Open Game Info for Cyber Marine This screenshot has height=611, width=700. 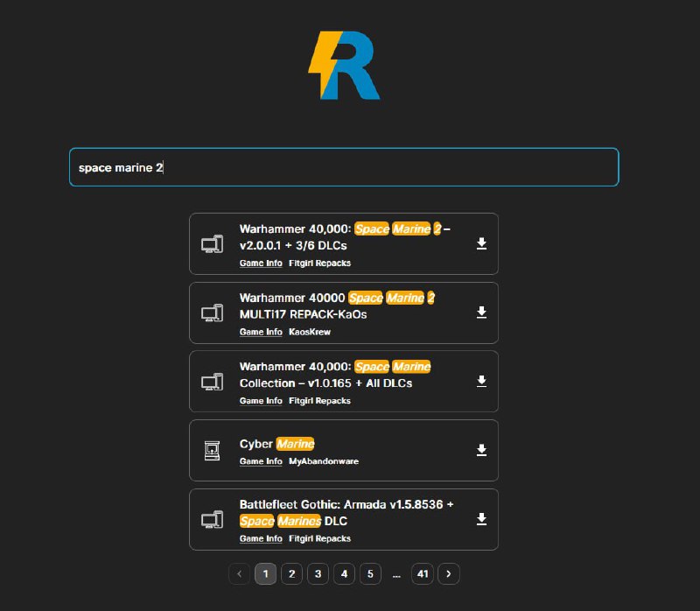(x=261, y=461)
